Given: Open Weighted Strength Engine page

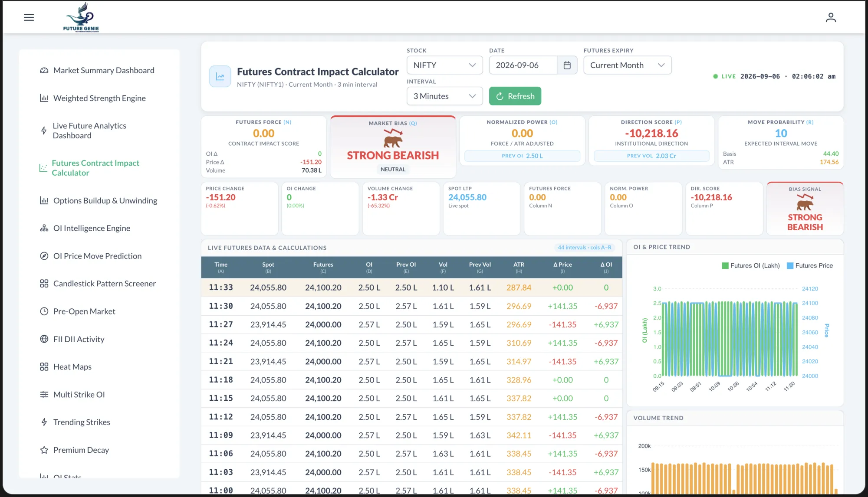Looking at the screenshot, I should [x=99, y=98].
